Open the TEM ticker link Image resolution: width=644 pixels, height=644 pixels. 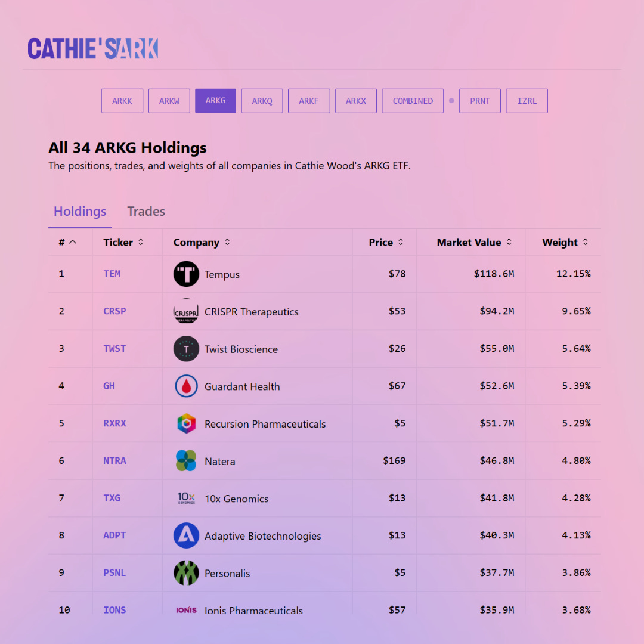(112, 274)
